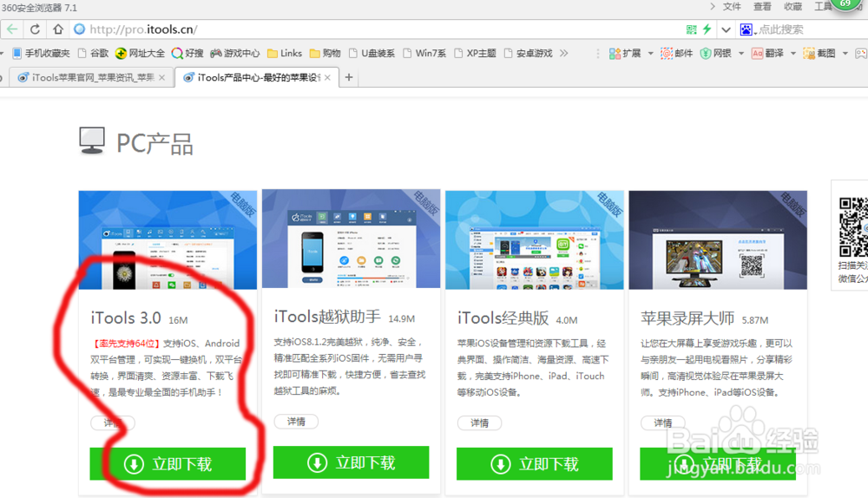Expand the 截图 dropdown arrow
This screenshot has height=498, width=868.
[845, 54]
